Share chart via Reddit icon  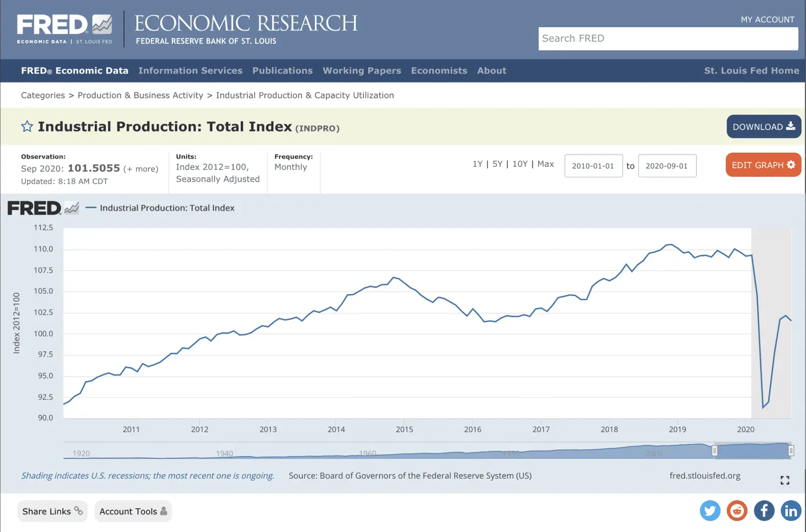[x=737, y=511]
